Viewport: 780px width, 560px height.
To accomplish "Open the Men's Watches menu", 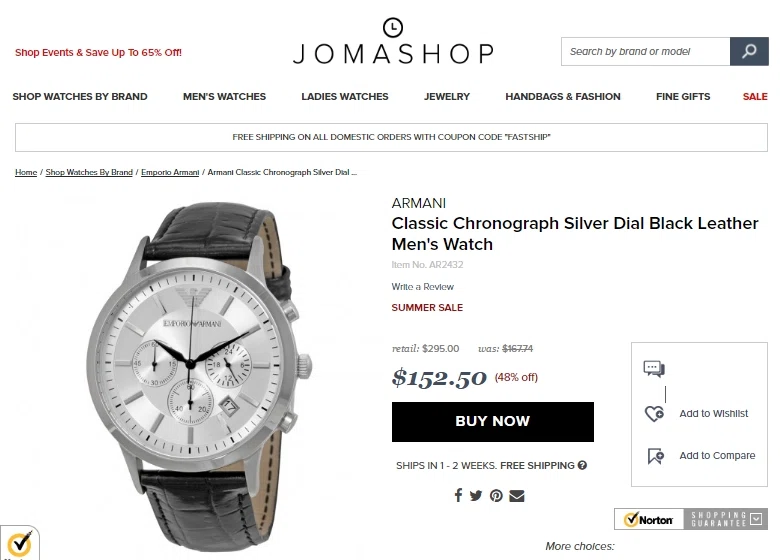I will [x=224, y=96].
